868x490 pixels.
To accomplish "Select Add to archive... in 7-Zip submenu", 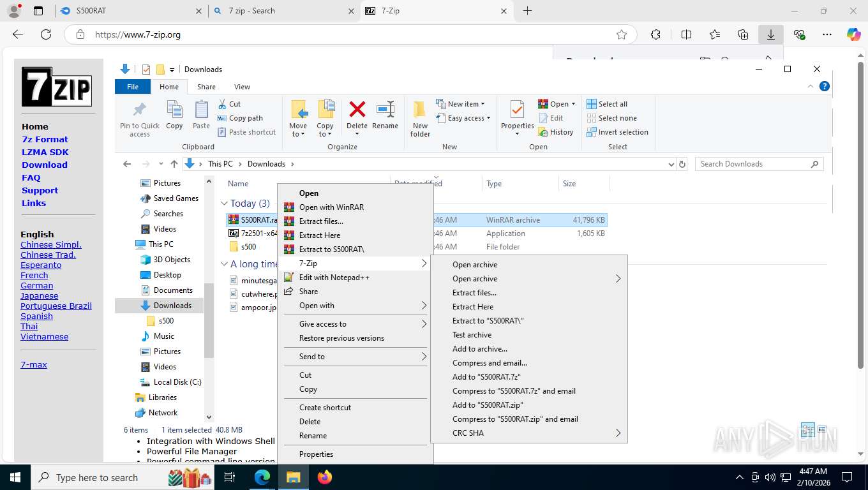I will click(x=529, y=349).
